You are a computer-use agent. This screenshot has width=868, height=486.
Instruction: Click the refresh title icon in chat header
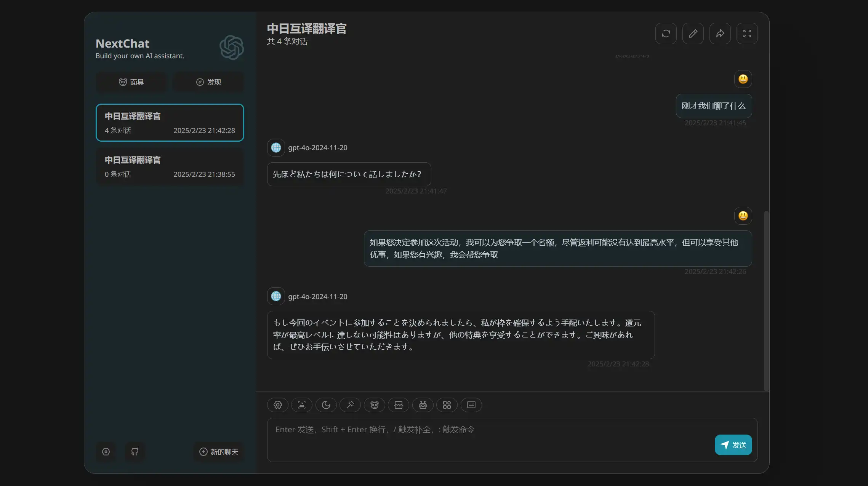pyautogui.click(x=666, y=34)
